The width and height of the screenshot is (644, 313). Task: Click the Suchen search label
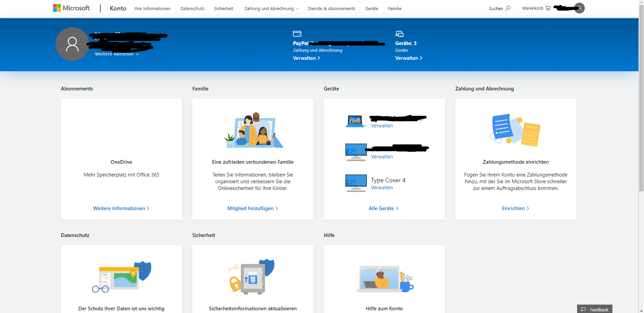[496, 9]
